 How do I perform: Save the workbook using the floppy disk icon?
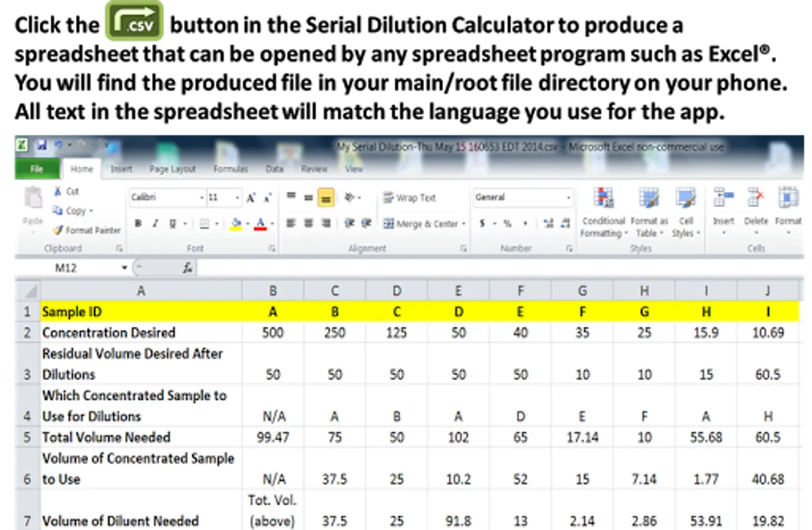(42, 144)
